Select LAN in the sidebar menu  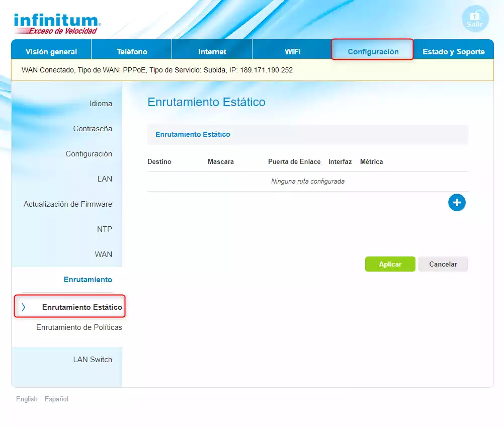pos(105,179)
